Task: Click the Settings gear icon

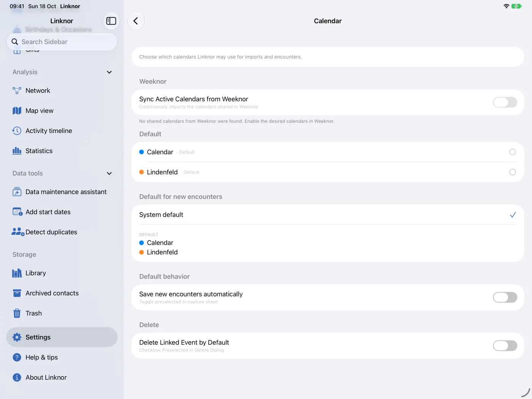Action: tap(17, 337)
